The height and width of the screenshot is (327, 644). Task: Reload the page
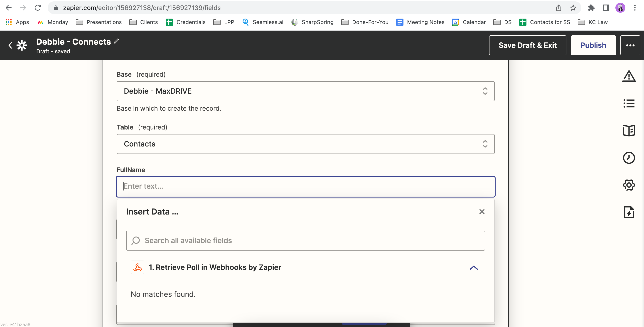tap(38, 8)
